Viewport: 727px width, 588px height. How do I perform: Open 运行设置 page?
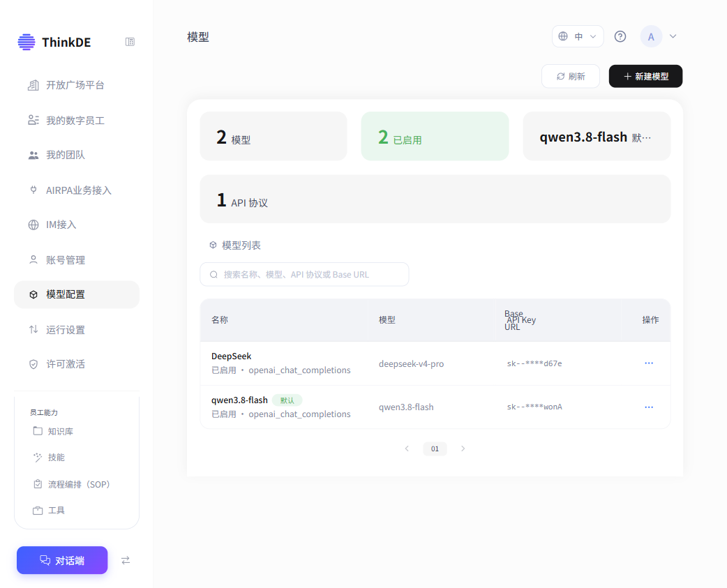[x=77, y=330]
